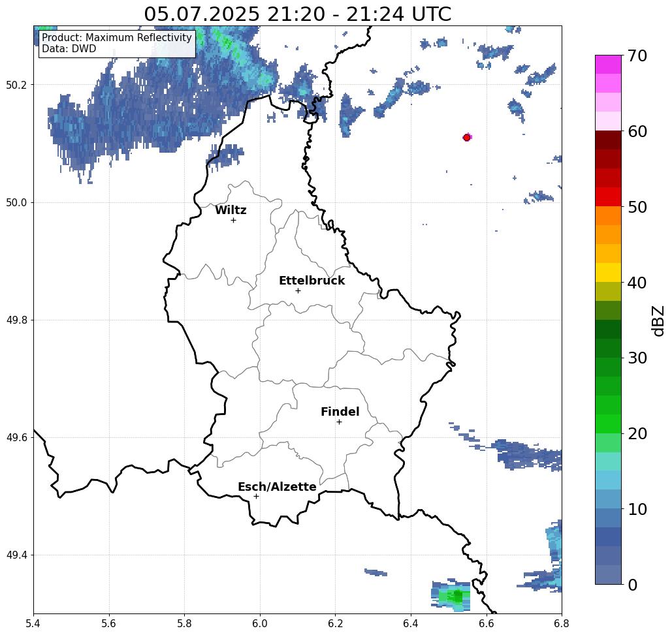Viewport: 672px width, 635px height.
Task: Click the 50 tick on the colorbar
Action: [x=637, y=208]
